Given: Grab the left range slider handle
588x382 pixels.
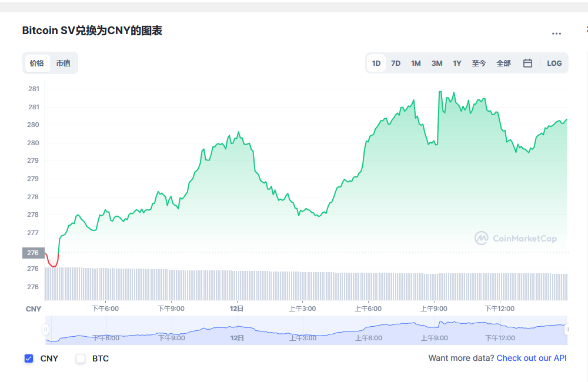Looking at the screenshot, I should pos(45,330).
